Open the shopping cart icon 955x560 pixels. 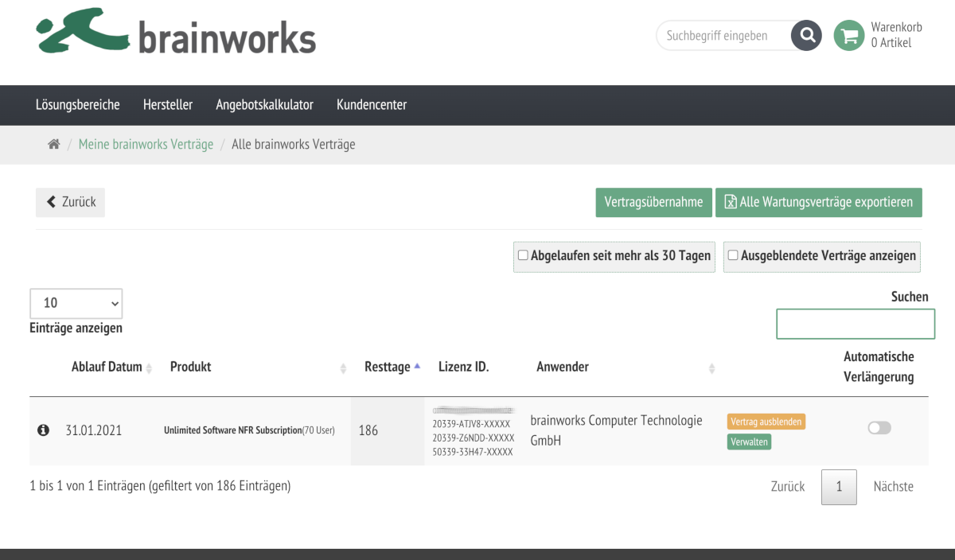(849, 35)
